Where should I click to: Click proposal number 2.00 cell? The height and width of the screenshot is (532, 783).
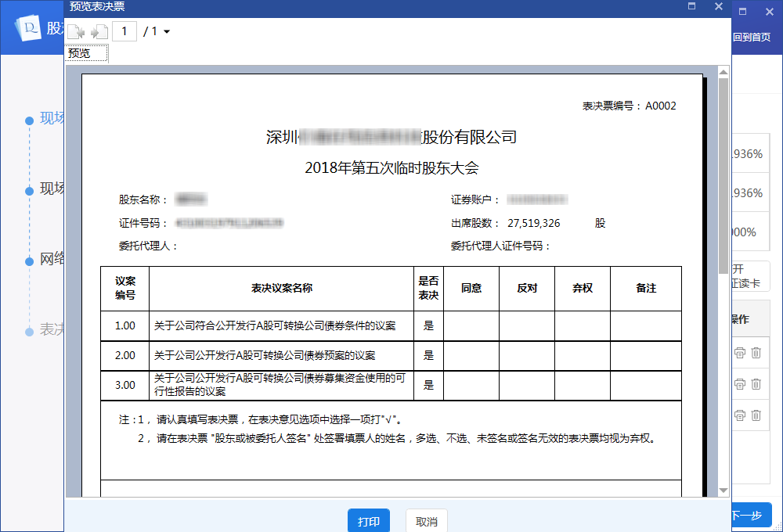(124, 355)
